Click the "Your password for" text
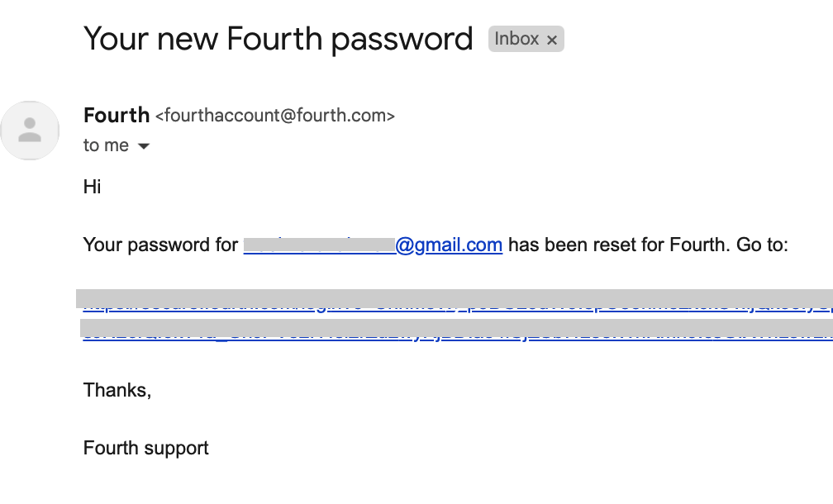The width and height of the screenshot is (833, 504). tap(160, 245)
